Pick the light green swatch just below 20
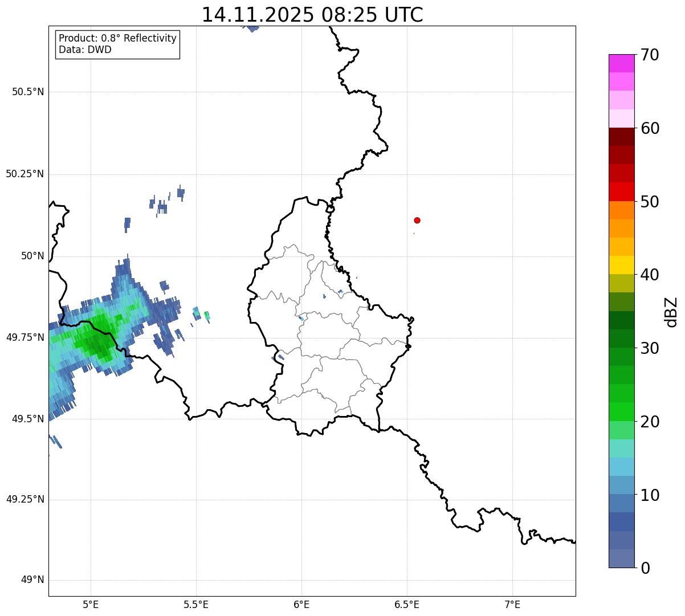The image size is (685, 616). 622,430
